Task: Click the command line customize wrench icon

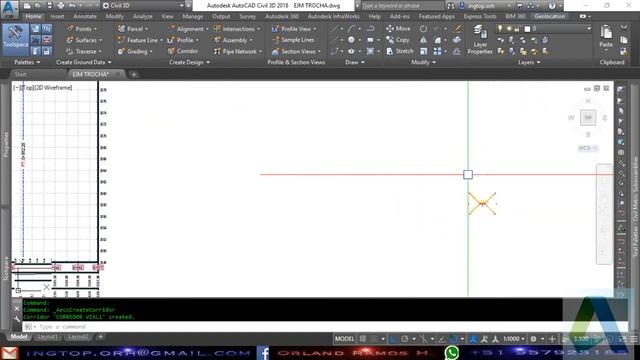Action: (17, 319)
